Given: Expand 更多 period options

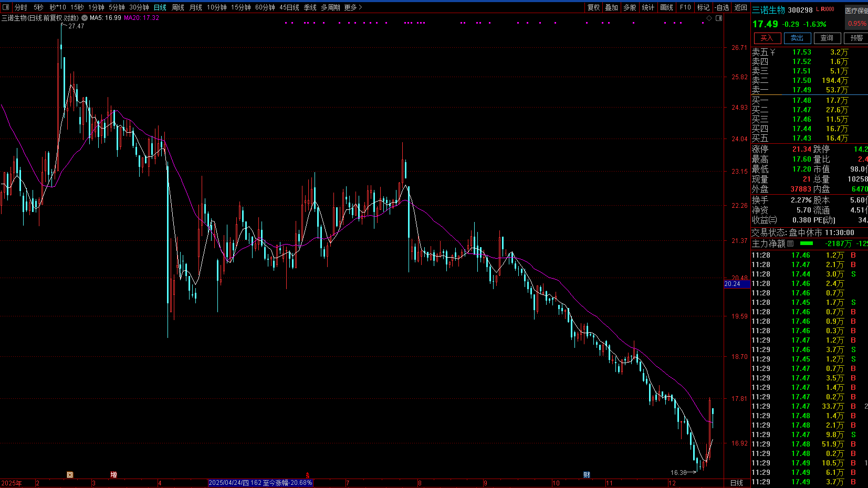Looking at the screenshot, I should tap(353, 7).
